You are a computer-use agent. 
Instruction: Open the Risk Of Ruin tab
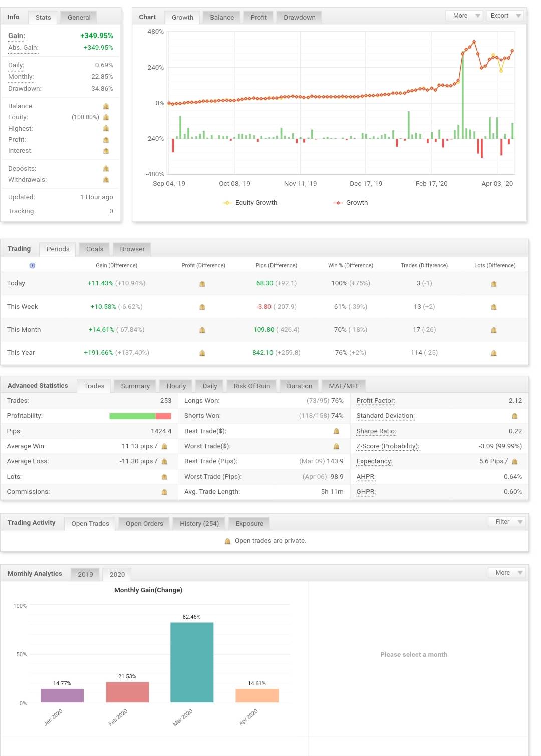click(251, 386)
